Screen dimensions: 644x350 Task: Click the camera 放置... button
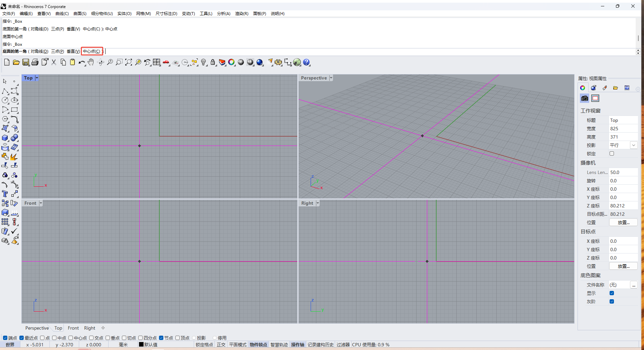pyautogui.click(x=623, y=222)
